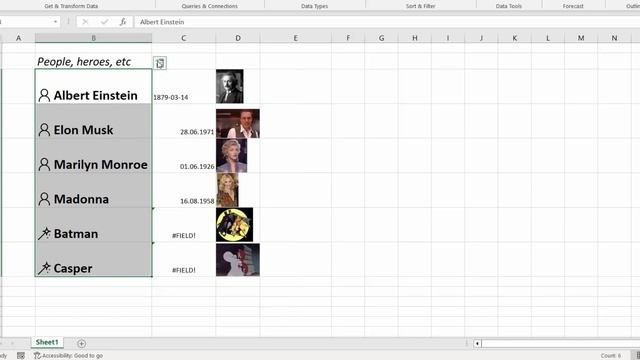Viewport: 640px width, 360px height.
Task: Click the Get & Transform Data group label
Action: coord(71,6)
